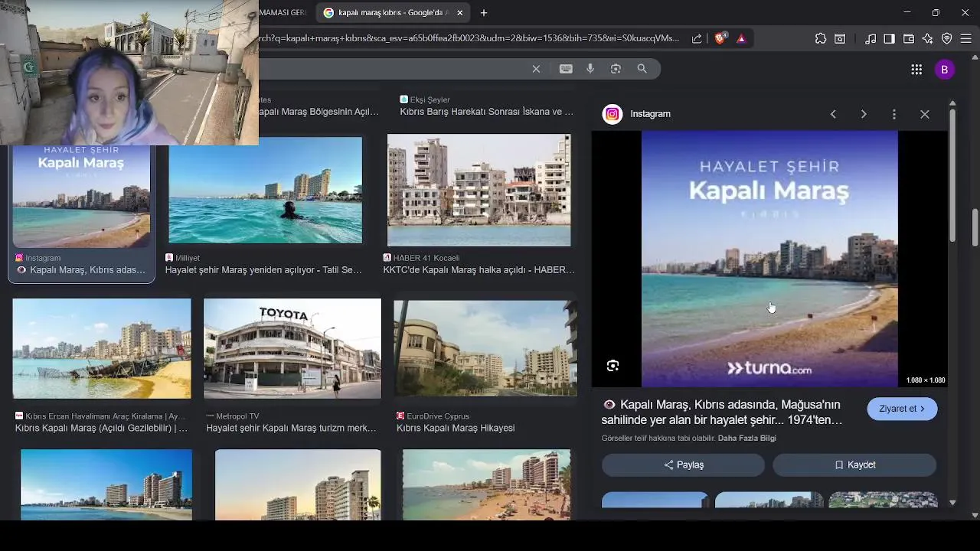This screenshot has height=551, width=980.
Task: Click the magnifier search submit icon
Action: click(x=642, y=69)
